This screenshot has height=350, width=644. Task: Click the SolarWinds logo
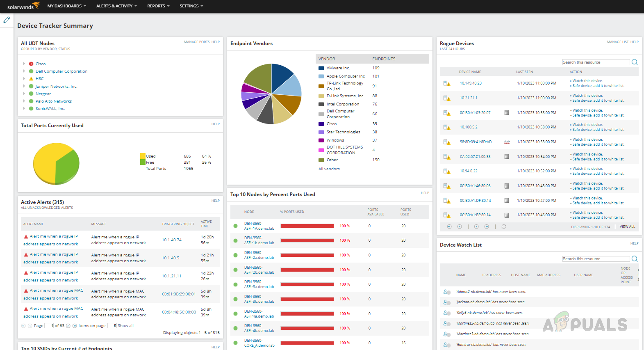[x=23, y=6]
